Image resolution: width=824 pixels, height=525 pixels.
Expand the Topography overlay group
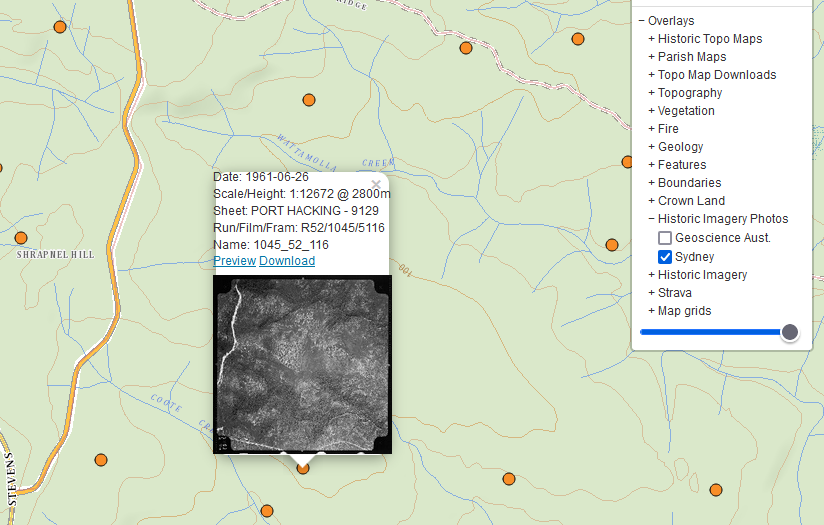(x=652, y=92)
